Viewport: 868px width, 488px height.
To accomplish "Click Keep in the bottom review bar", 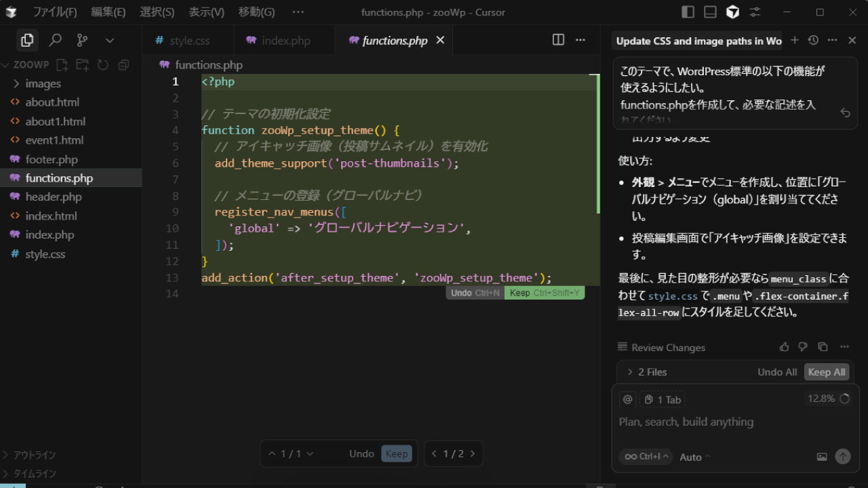I will (x=397, y=454).
